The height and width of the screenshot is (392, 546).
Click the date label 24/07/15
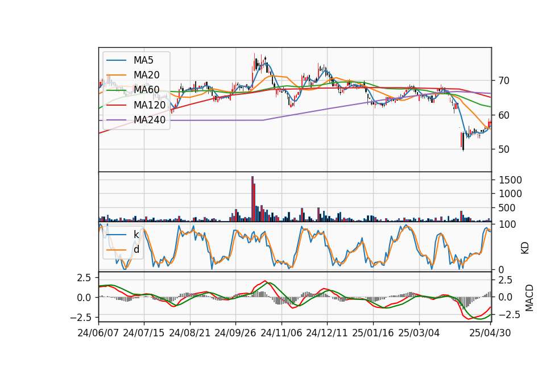tap(144, 333)
